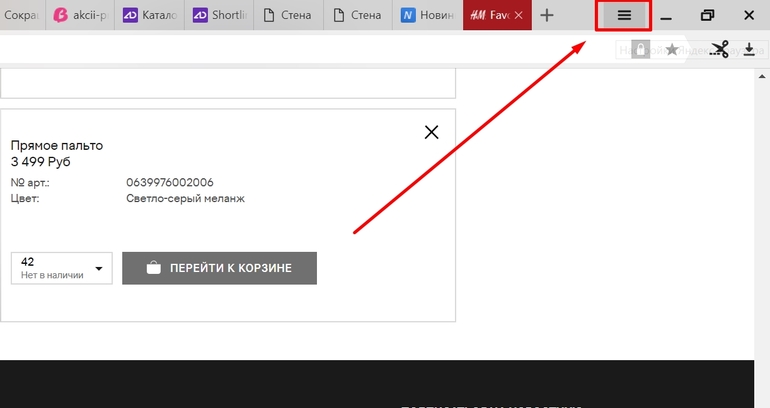
Task: Open a new tab with plus button
Action: [x=547, y=15]
